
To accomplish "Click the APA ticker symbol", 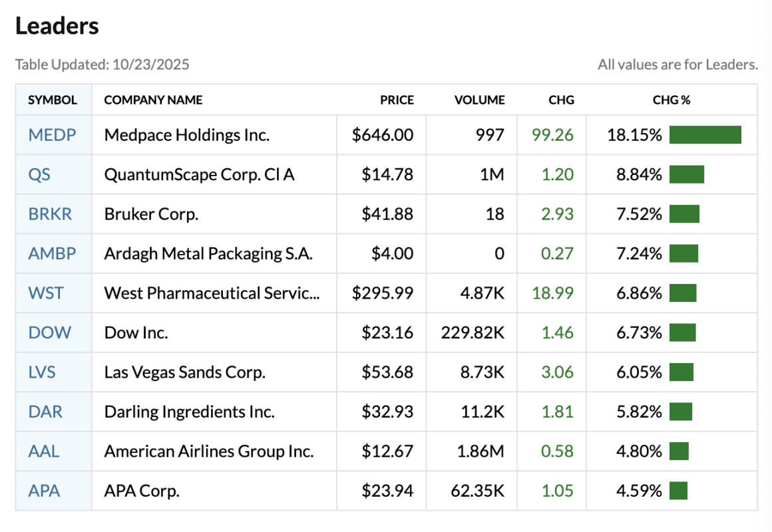I will click(44, 491).
